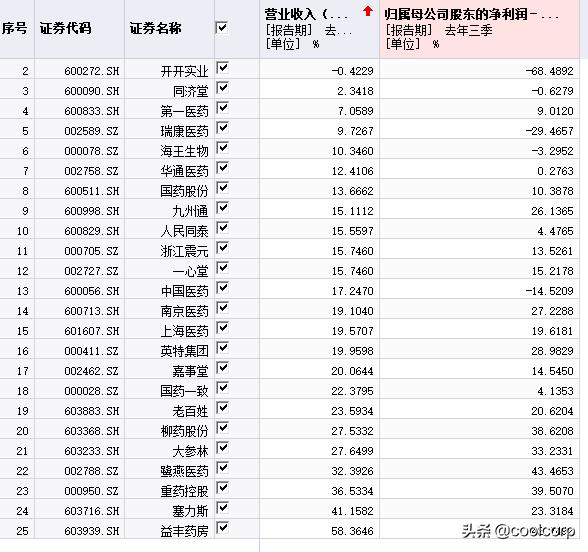Image resolution: width=588 pixels, height=552 pixels.
Task: Uncheck the checkbox for 同济堂
Action: (x=222, y=88)
